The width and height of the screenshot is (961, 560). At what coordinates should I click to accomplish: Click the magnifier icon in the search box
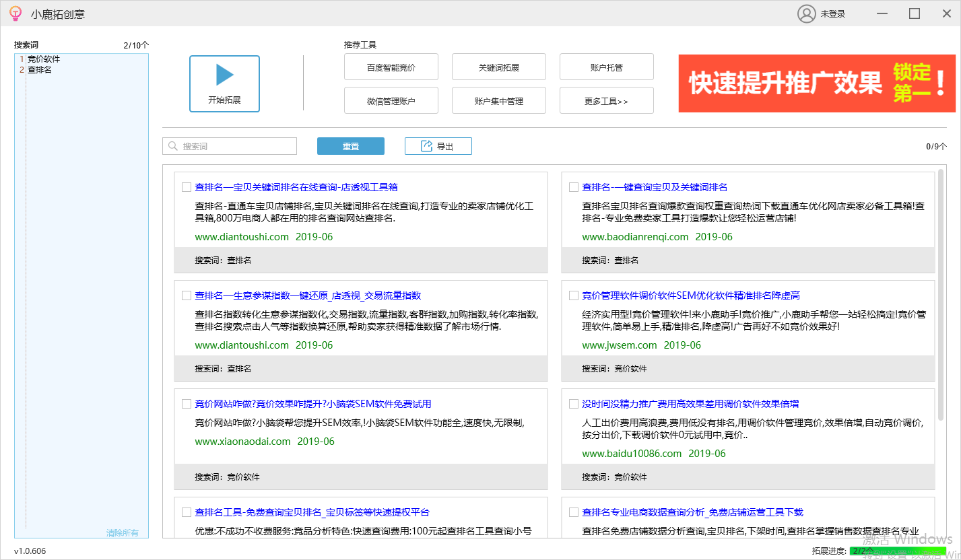pyautogui.click(x=173, y=146)
